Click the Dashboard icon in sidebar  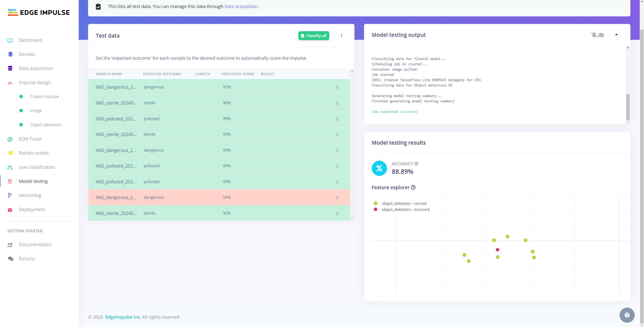pos(10,40)
